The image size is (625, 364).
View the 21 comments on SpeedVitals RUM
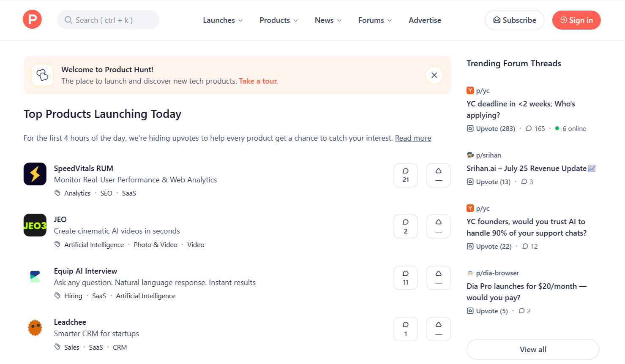(x=406, y=175)
